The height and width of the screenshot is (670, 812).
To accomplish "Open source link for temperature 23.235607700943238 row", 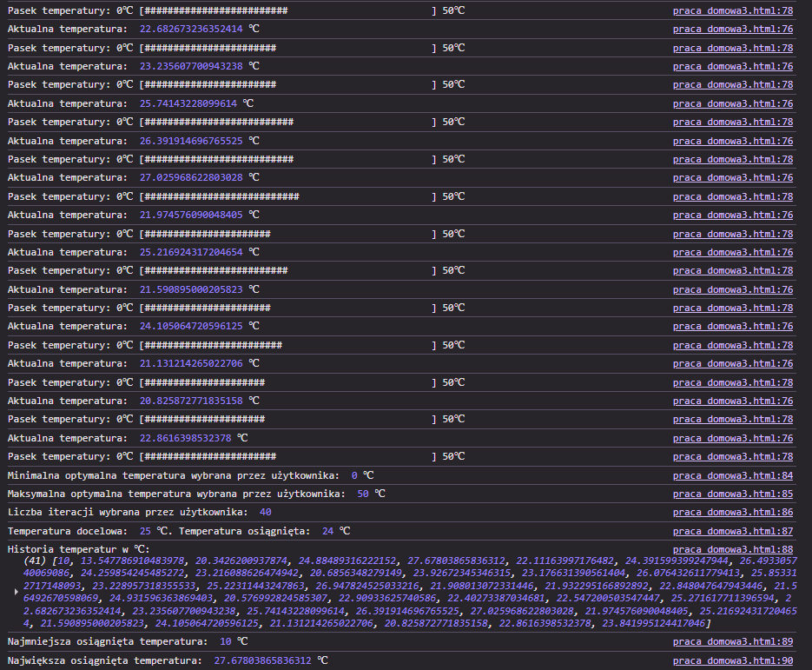I will (x=732, y=66).
